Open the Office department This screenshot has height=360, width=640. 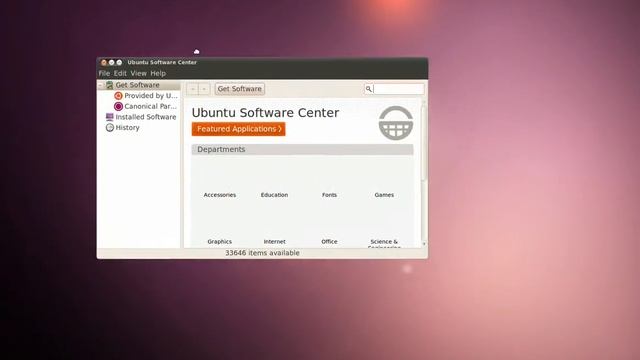coord(329,242)
